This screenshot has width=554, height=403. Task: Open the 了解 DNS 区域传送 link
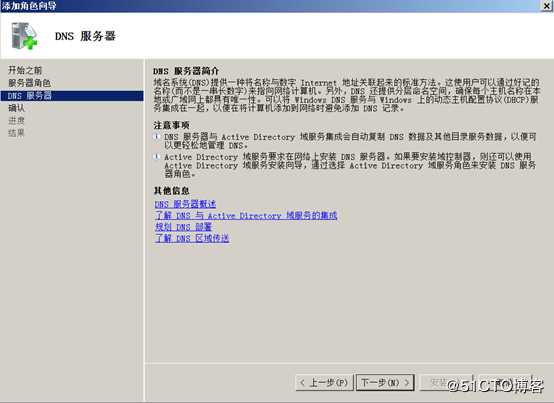pyautogui.click(x=192, y=238)
